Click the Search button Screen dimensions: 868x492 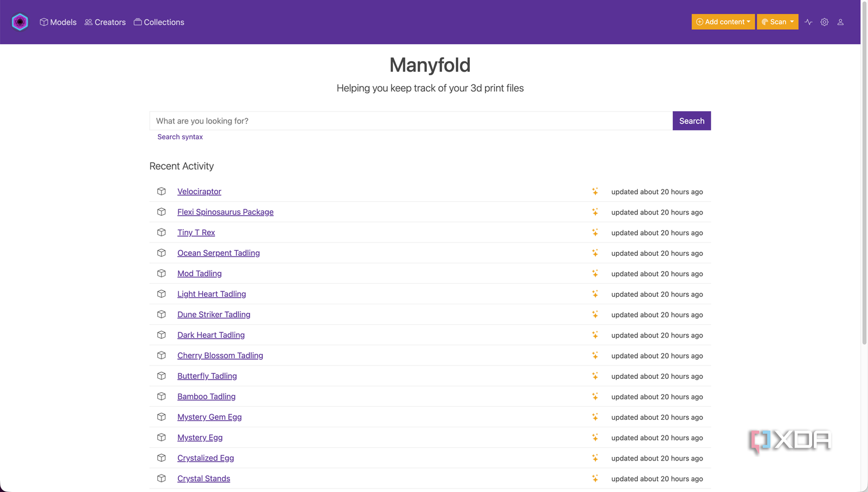[691, 121]
